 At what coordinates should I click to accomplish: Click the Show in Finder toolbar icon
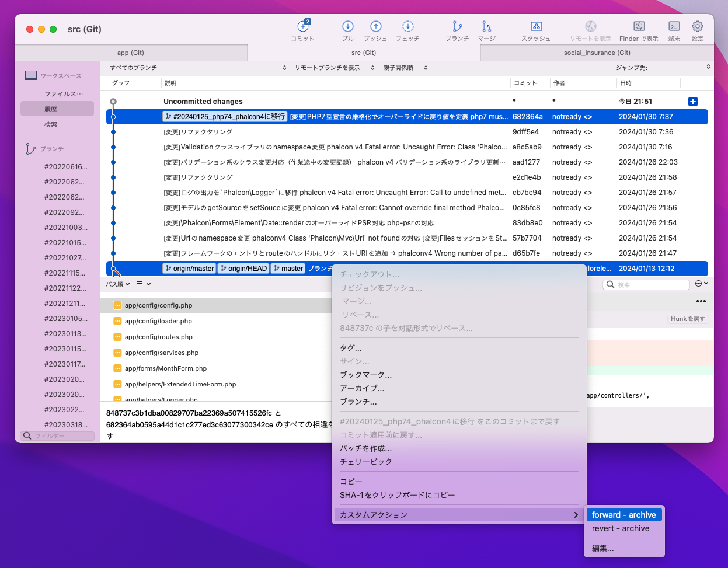tap(639, 26)
